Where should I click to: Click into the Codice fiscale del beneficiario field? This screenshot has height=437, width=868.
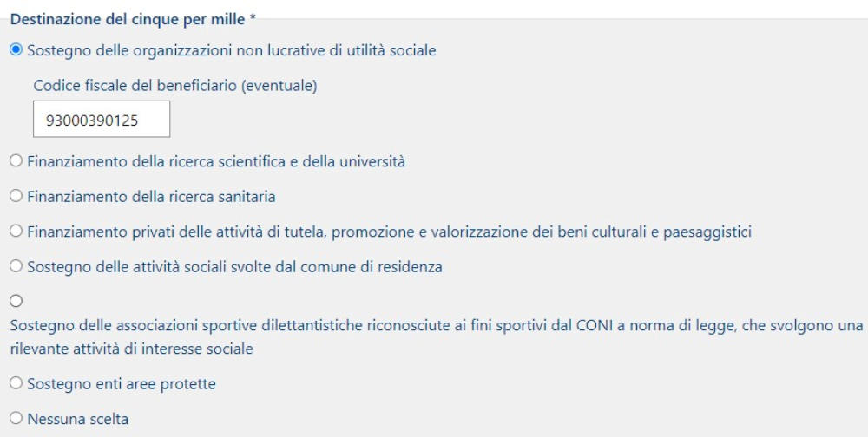click(102, 119)
